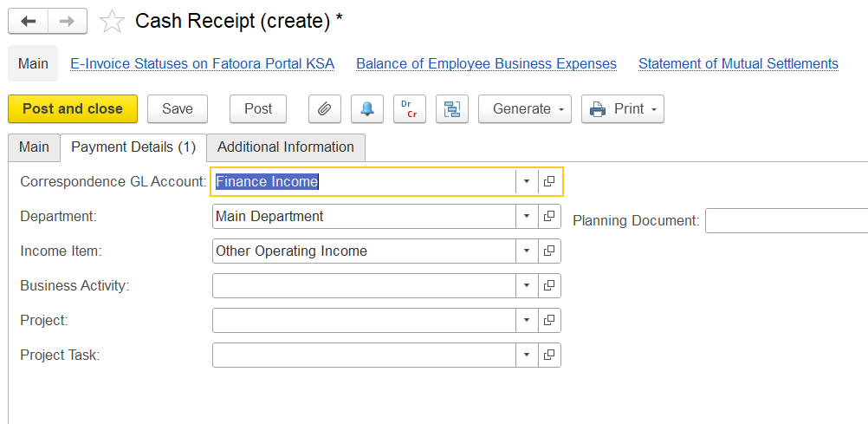This screenshot has width=868, height=424.
Task: Expand the Correspondence GL Account dropdown
Action: pyautogui.click(x=527, y=182)
